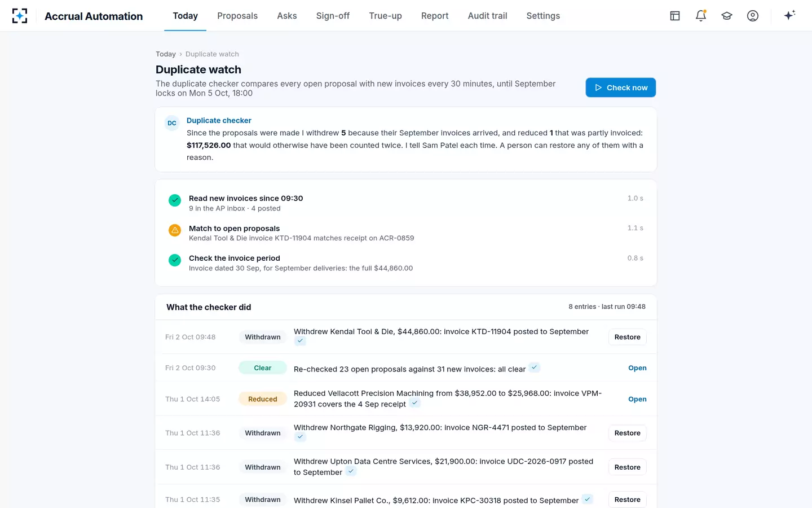
Task: Click the 'Match to open proposals' step
Action: tap(234, 228)
